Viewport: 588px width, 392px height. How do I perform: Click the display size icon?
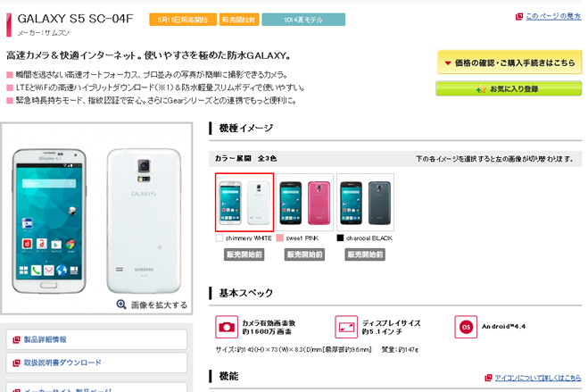click(x=346, y=327)
